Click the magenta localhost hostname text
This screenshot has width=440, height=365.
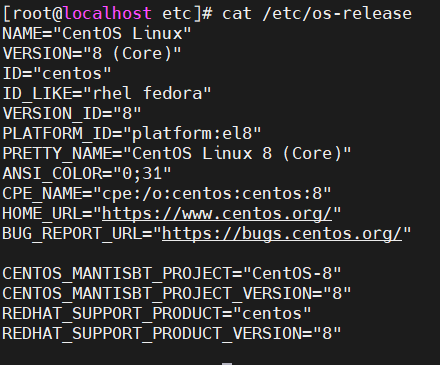[107, 14]
